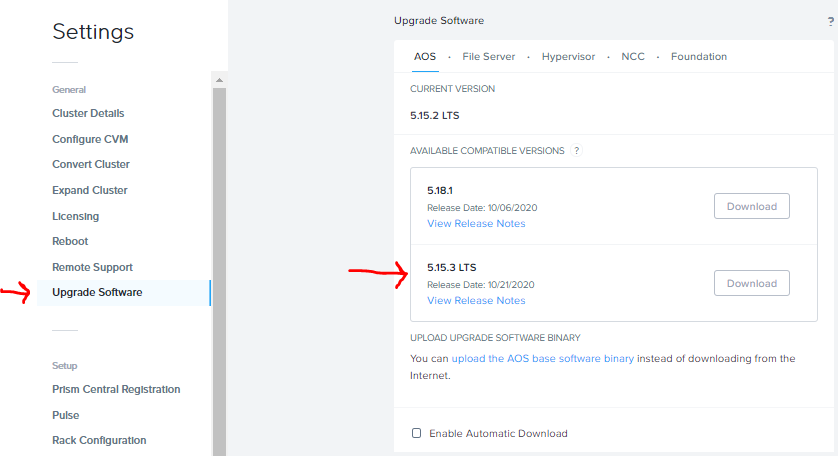Viewport: 838px width, 456px height.
Task: Select Reboot in settings sidebar
Action: (x=70, y=241)
